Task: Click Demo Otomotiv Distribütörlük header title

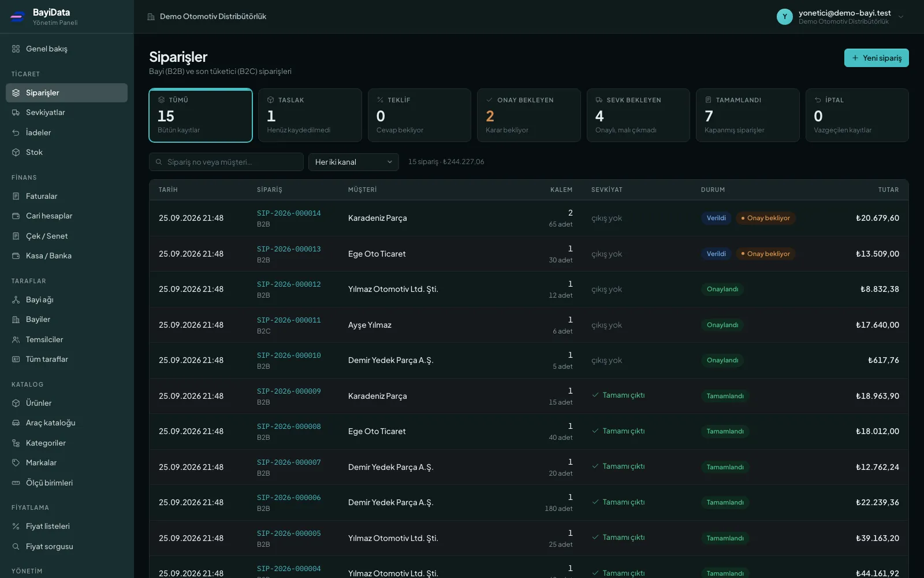Action: point(213,17)
